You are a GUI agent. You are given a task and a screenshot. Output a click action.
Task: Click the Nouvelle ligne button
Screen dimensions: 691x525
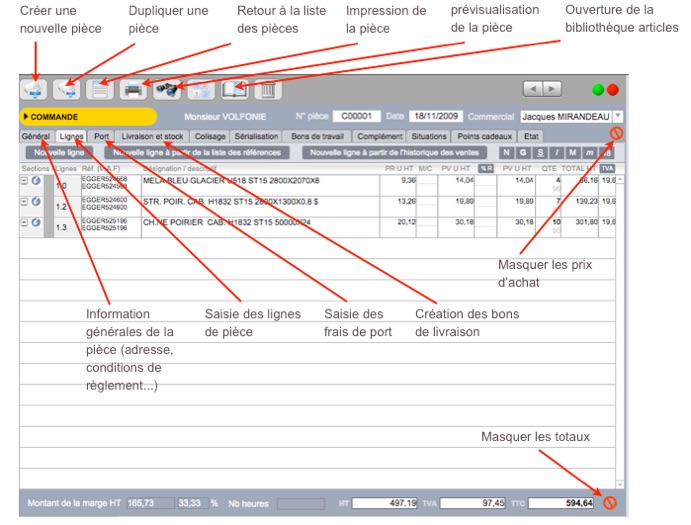pos(59,153)
